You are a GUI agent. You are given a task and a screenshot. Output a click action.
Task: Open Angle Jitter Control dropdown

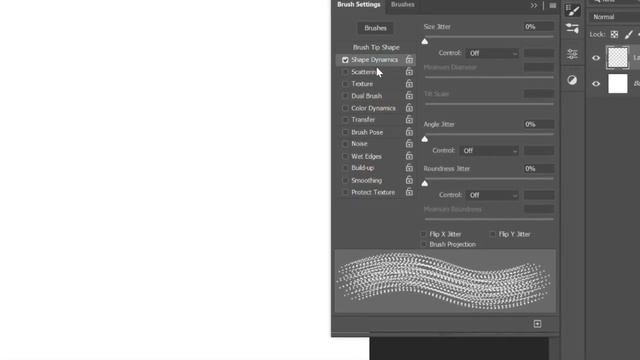click(489, 151)
